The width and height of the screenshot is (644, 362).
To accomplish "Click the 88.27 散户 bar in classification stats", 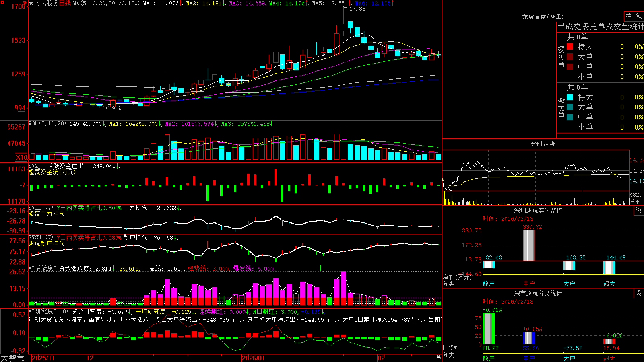I will (489, 328).
